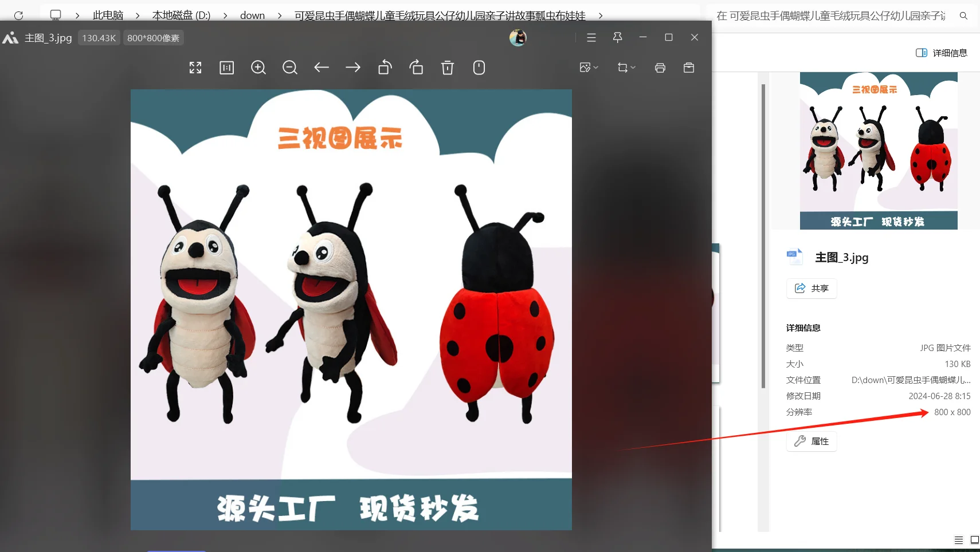980x552 pixels.
Task: Go to the previous image
Action: (x=321, y=67)
